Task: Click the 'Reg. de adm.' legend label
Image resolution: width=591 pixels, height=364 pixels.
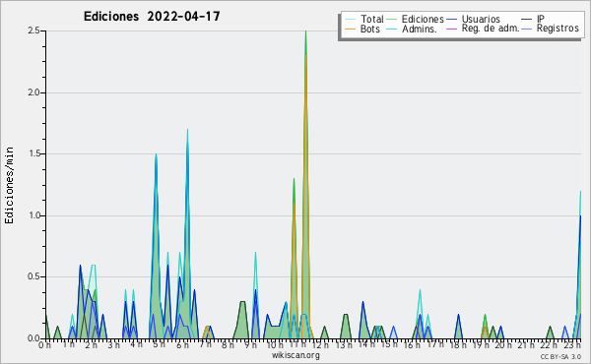Action: [491, 29]
